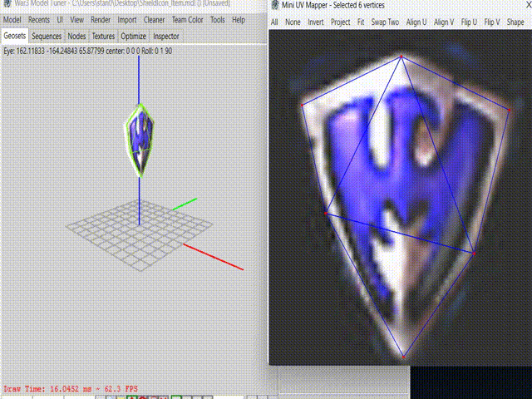Viewport: 532px width, 399px height.
Task: Click Project in the Mini UV Mapper
Action: [340, 22]
